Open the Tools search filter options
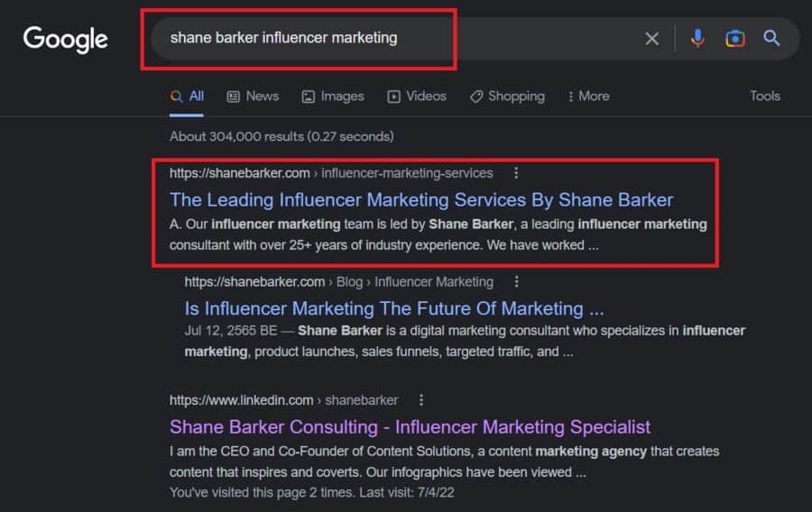 [765, 96]
